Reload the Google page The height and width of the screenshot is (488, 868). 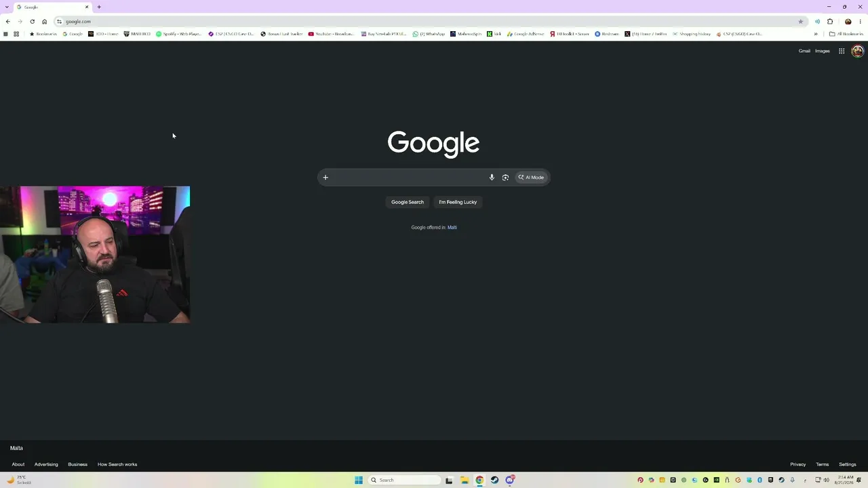[x=32, y=22]
